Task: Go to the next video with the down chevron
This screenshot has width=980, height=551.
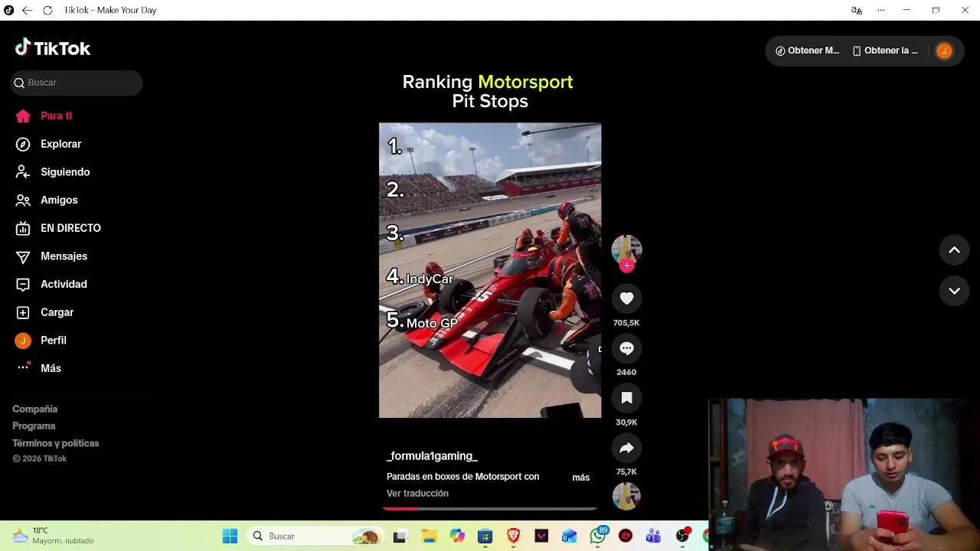Action: [x=954, y=291]
